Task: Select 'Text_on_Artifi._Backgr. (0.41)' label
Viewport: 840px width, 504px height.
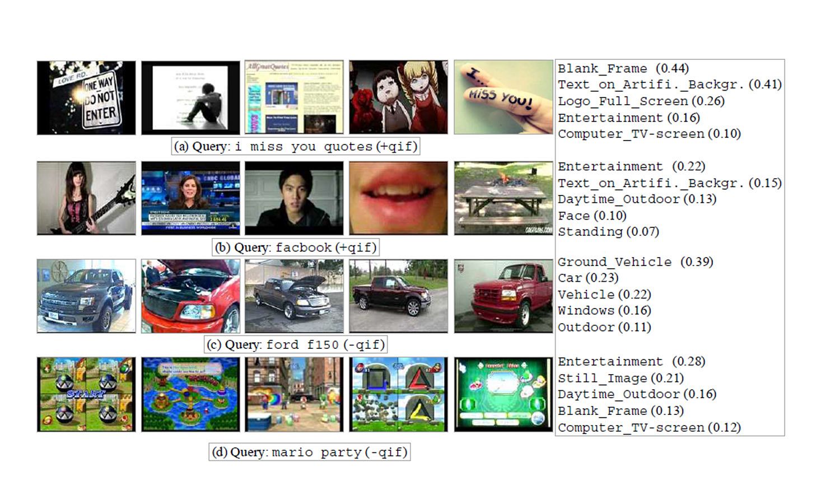Action: coord(670,85)
